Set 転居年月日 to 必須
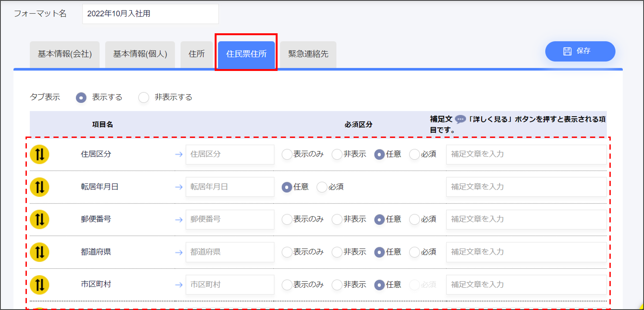The image size is (644, 310). (322, 187)
